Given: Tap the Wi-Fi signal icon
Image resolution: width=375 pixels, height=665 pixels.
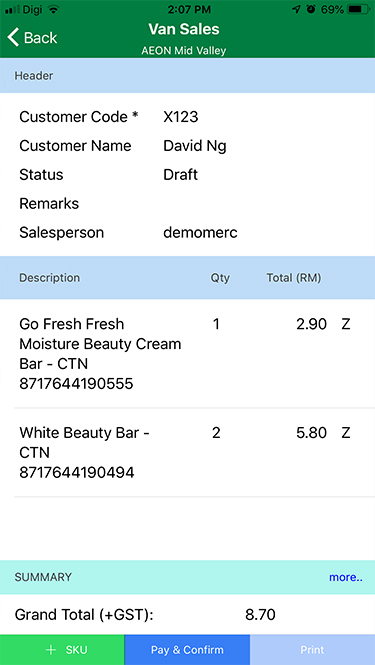Looking at the screenshot, I should (53, 9).
